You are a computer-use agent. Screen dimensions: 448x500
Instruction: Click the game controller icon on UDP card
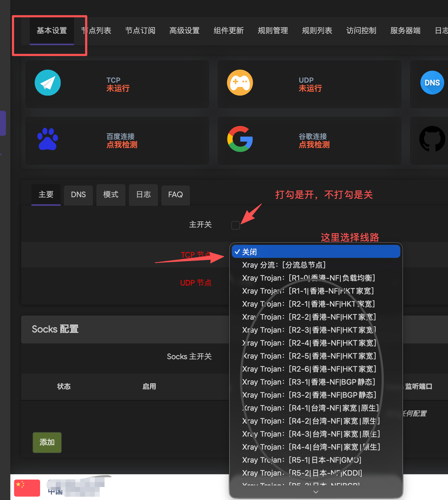pyautogui.click(x=240, y=83)
